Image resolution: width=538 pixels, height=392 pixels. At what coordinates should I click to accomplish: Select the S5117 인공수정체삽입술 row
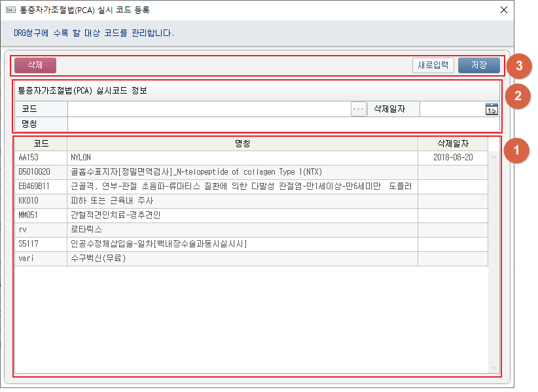pos(242,244)
